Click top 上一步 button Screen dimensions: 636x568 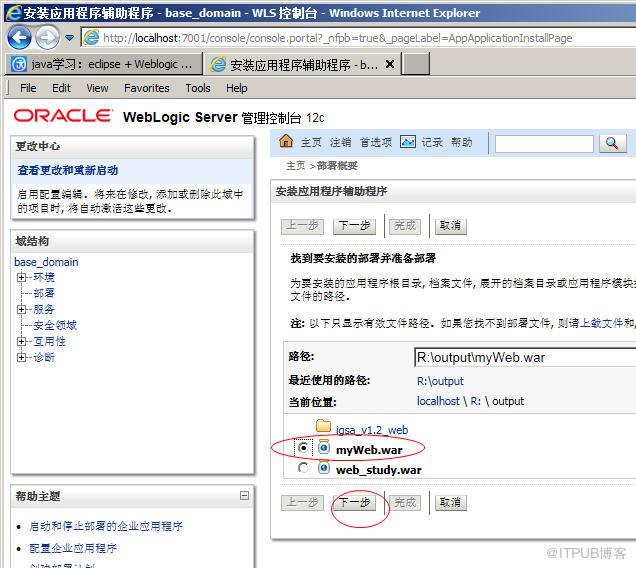click(x=302, y=226)
